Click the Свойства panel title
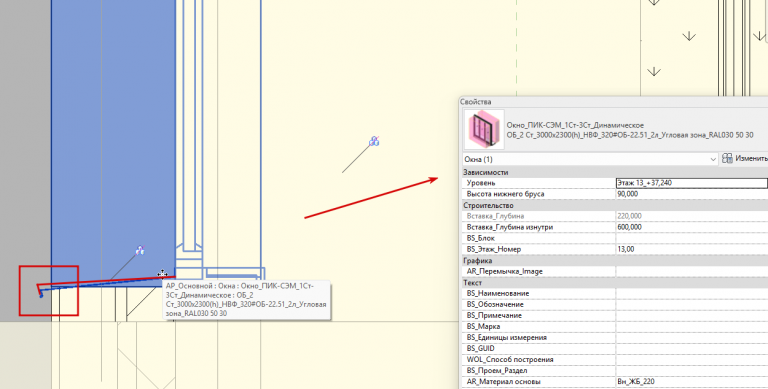 (476, 102)
